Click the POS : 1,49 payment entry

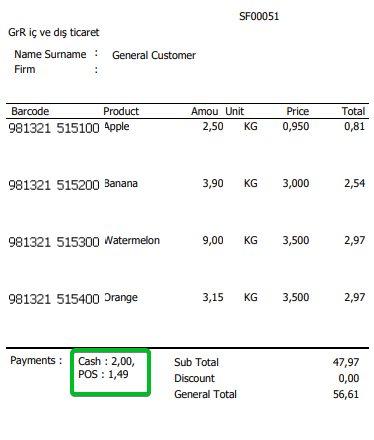[x=103, y=374]
